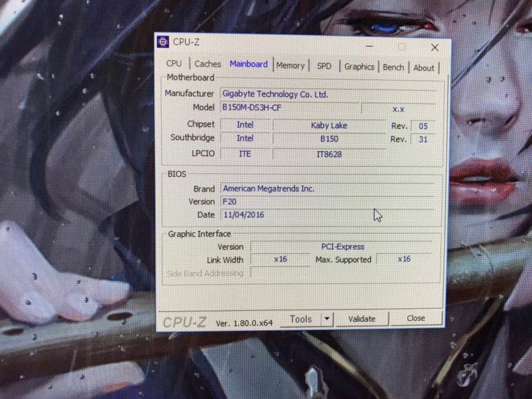Screen dimensions: 532x399
Task: Expand the Tools dropdown arrow
Action: click(x=327, y=319)
